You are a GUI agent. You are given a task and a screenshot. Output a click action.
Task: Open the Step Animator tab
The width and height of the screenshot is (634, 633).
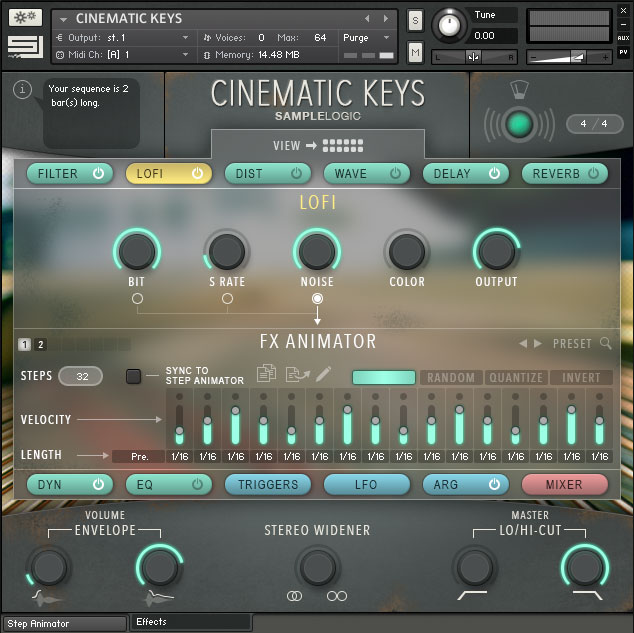(64, 623)
